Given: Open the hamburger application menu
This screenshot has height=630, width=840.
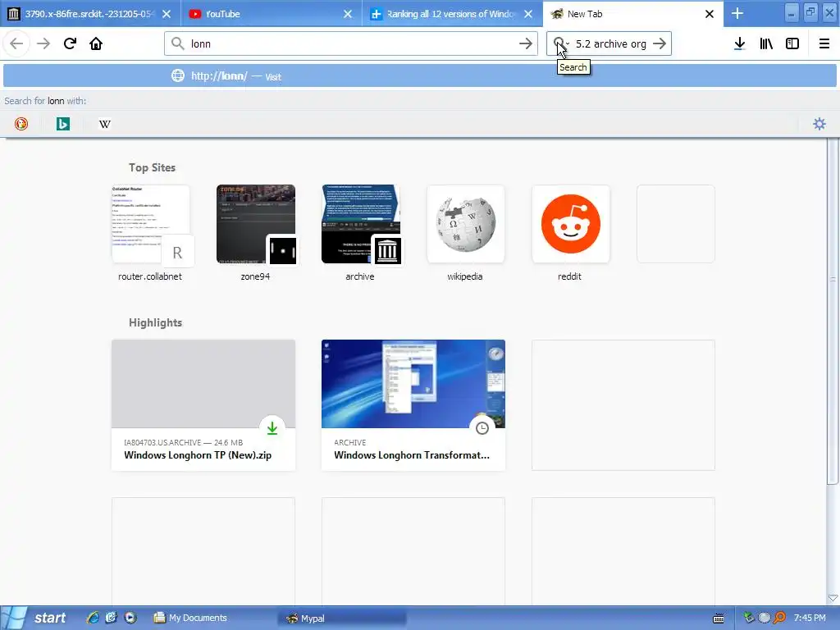Looking at the screenshot, I should click(824, 43).
